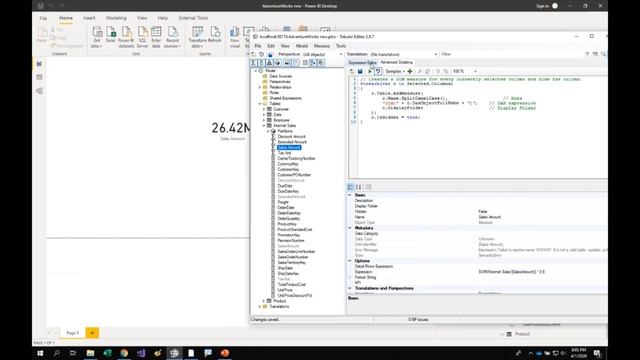Run the script with the play icon
The width and height of the screenshot is (640, 360).
tap(370, 71)
